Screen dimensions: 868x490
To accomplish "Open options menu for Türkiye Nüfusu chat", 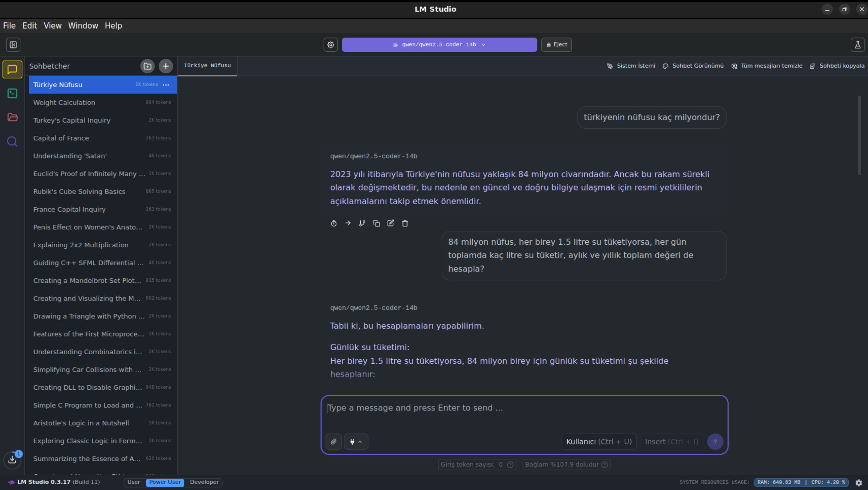I will click(x=166, y=85).
